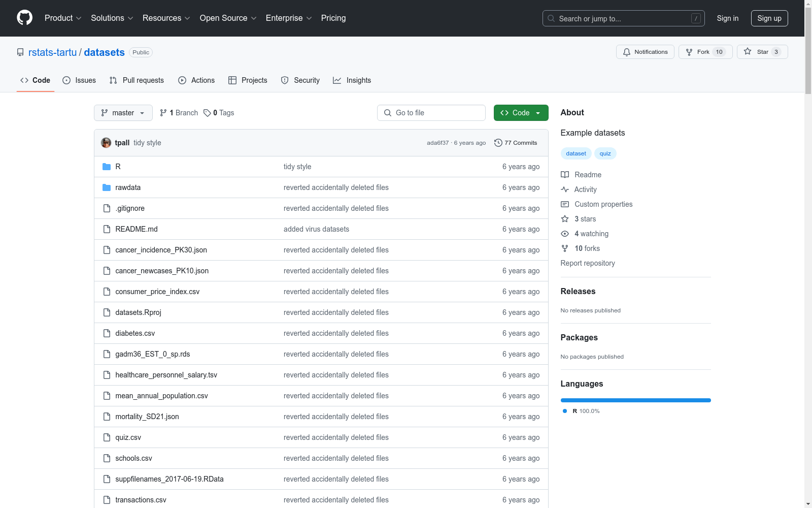This screenshot has width=812, height=508.
Task: Open gadm36_EST_0_sp.rds file
Action: (x=153, y=354)
